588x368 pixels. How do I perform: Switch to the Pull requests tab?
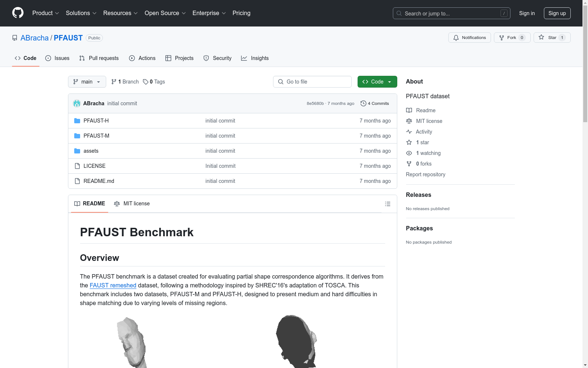coord(99,58)
